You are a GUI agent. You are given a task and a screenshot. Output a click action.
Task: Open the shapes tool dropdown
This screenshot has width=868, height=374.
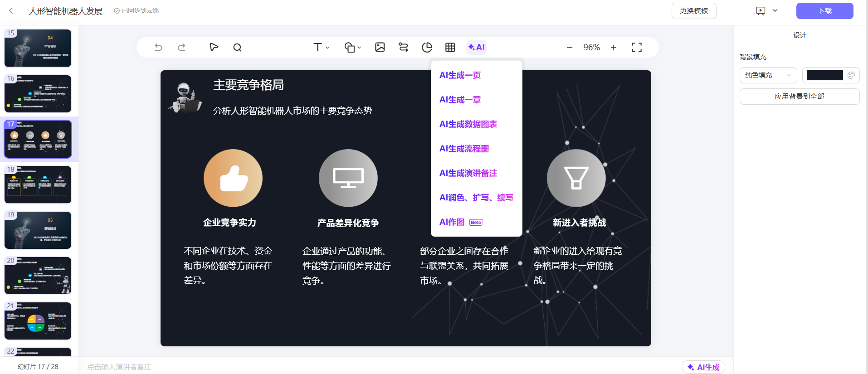353,47
